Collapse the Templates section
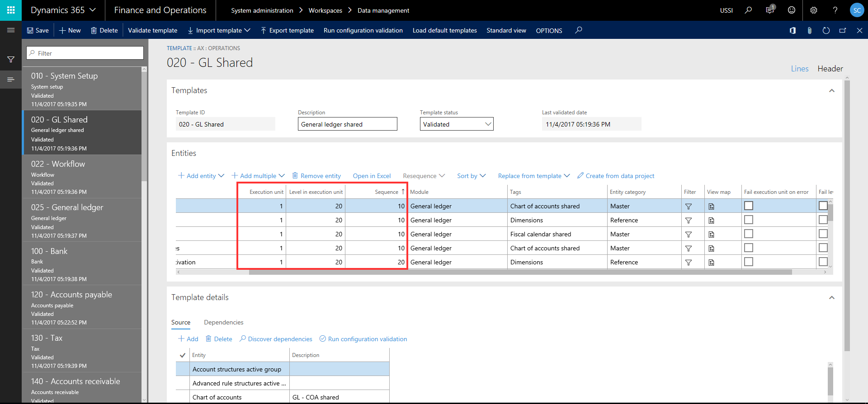868x404 pixels. (x=831, y=91)
